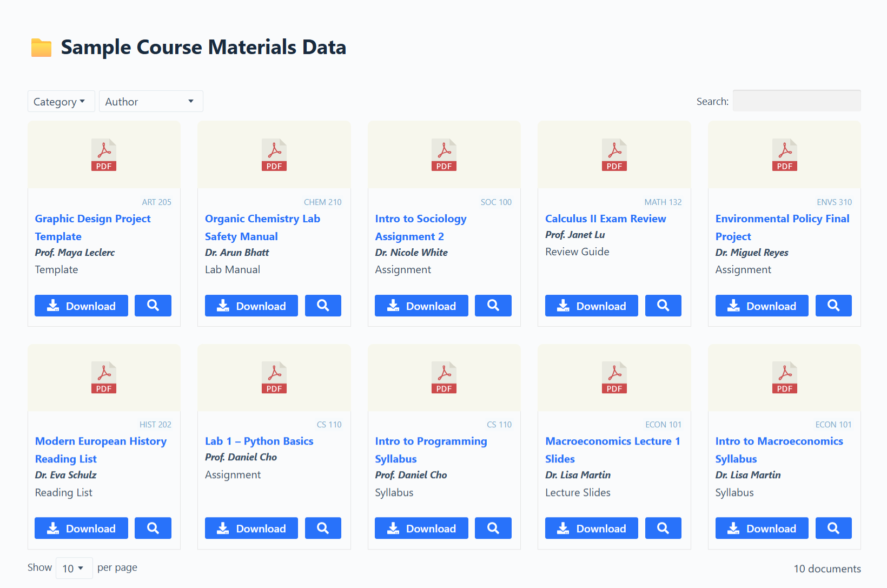Open the Author filter dropdown
Viewport: 887px width, 588px height.
151,101
